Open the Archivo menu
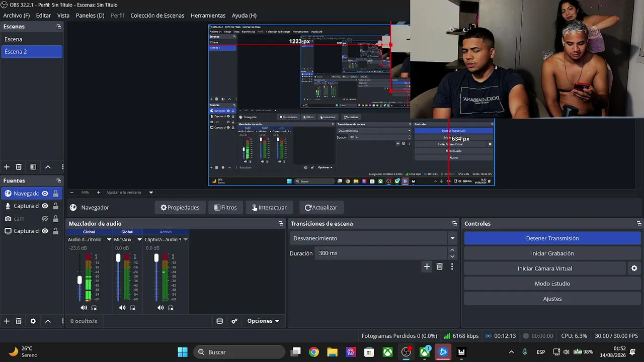Image resolution: width=644 pixels, height=362 pixels. [17, 16]
